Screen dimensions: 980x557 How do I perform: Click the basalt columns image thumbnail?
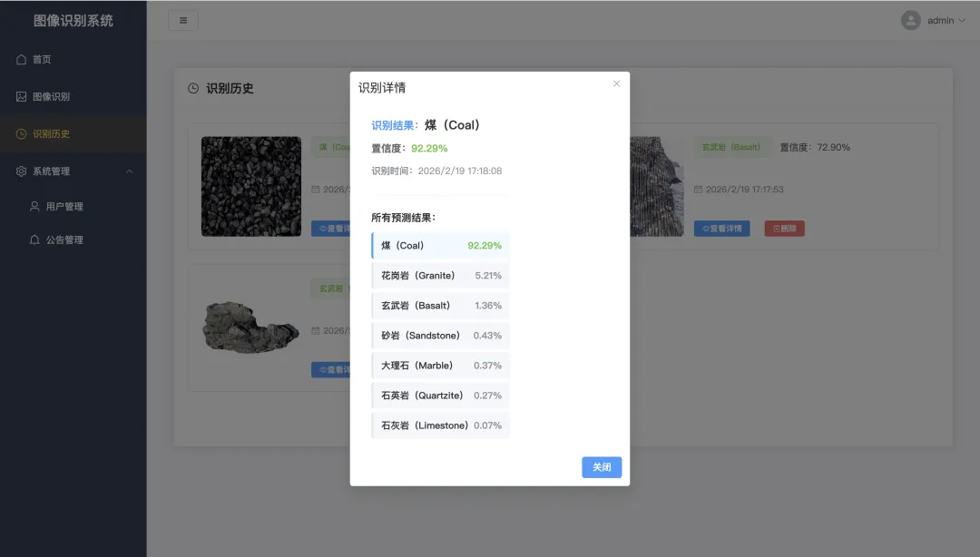click(x=656, y=186)
